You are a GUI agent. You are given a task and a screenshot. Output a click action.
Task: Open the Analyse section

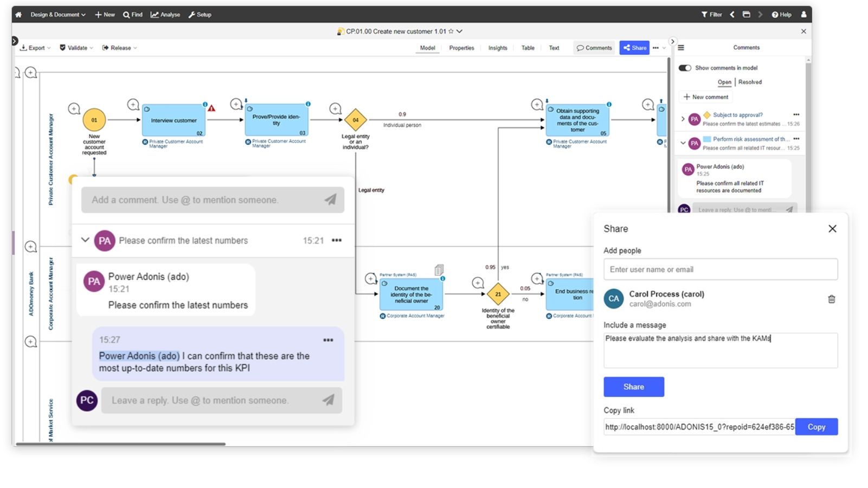[x=165, y=15]
